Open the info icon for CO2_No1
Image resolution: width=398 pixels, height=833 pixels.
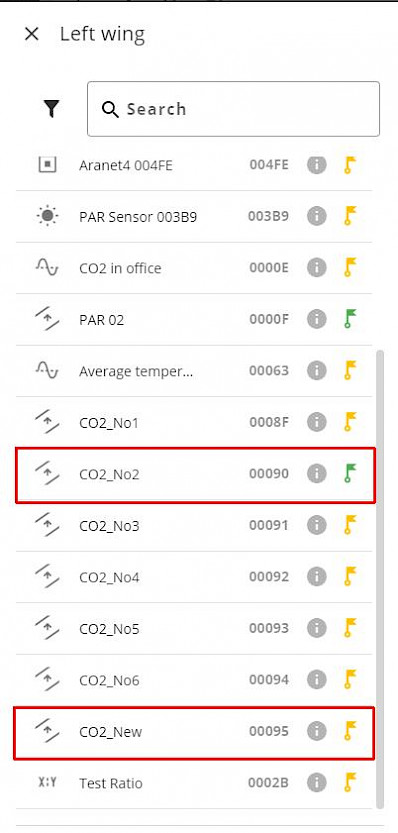click(x=317, y=422)
